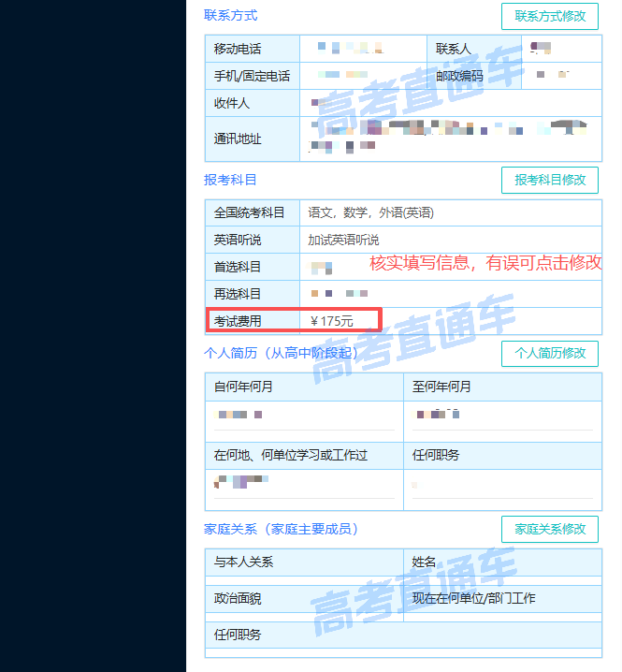This screenshot has height=672, width=622.
Task: Select the 报考科目 section heading
Action: (230, 180)
